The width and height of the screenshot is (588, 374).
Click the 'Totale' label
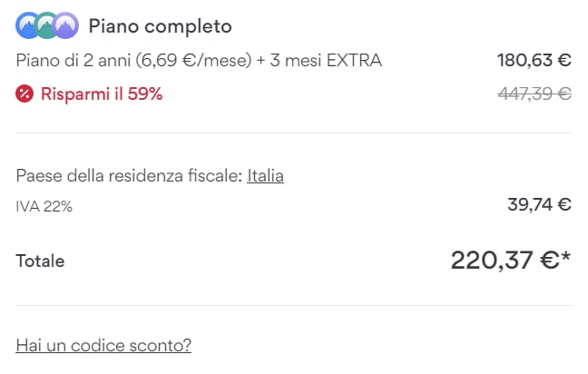coord(40,261)
